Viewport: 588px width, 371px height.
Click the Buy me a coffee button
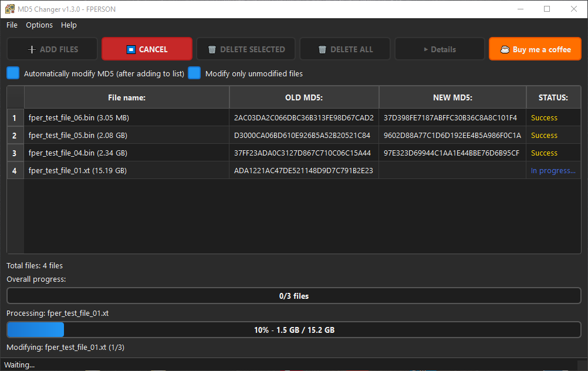tap(535, 49)
